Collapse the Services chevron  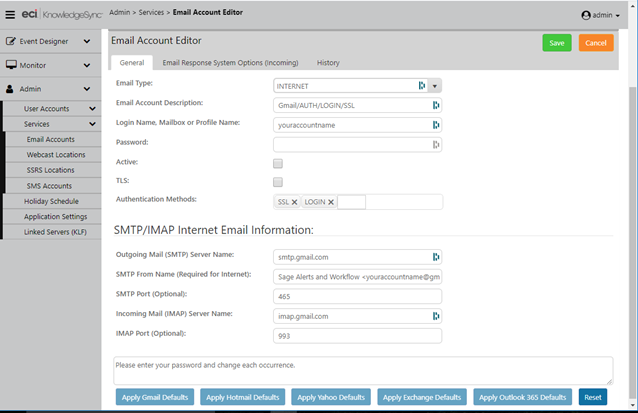tap(92, 124)
